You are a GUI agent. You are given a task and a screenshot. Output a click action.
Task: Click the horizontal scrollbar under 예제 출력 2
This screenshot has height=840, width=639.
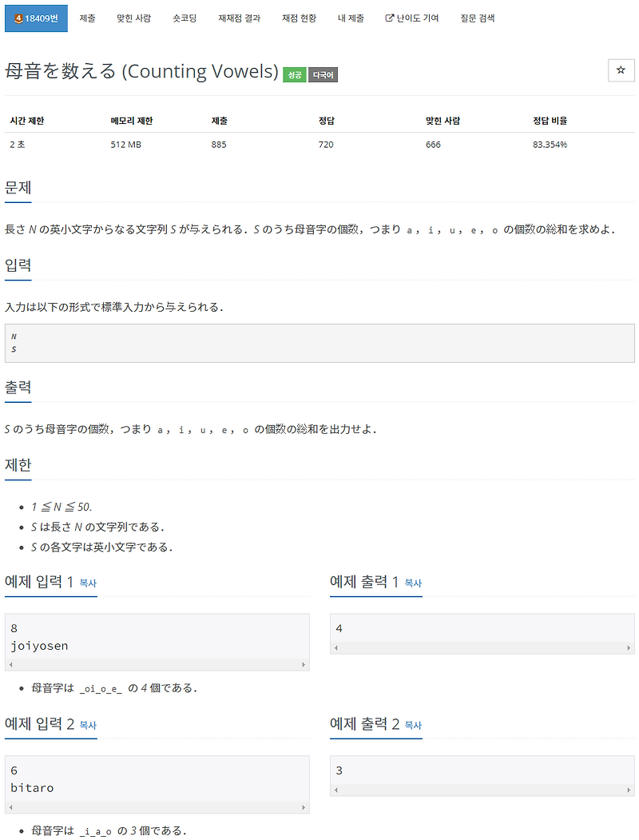pos(482,790)
